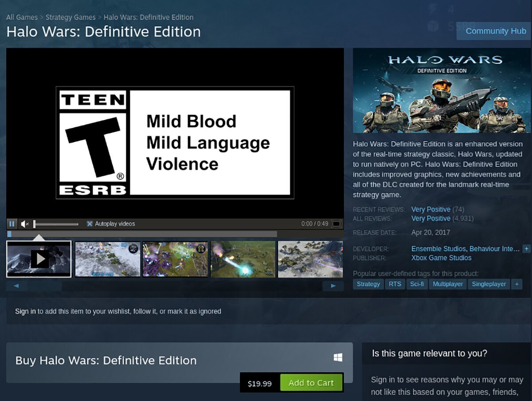Add Halo Wars to cart
532x401 pixels.
point(311,383)
